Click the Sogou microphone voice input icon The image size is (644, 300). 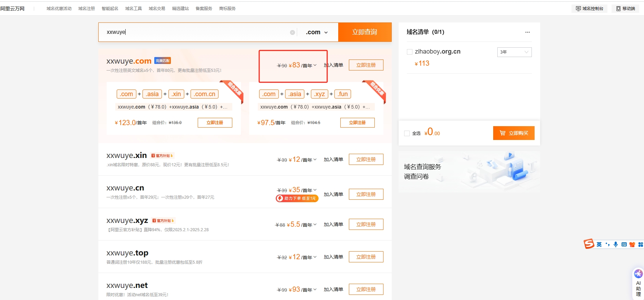click(x=616, y=244)
